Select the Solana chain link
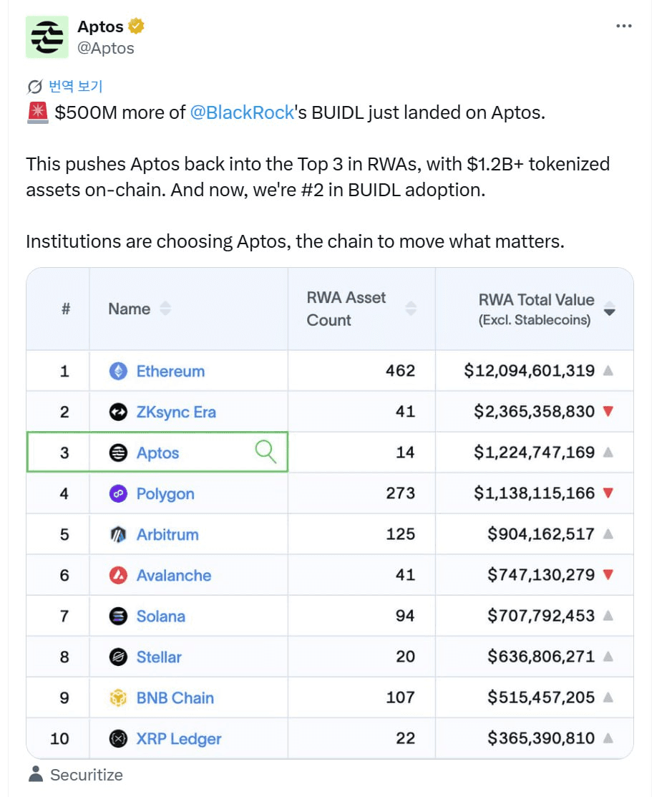The height and width of the screenshot is (797, 672). click(x=161, y=616)
